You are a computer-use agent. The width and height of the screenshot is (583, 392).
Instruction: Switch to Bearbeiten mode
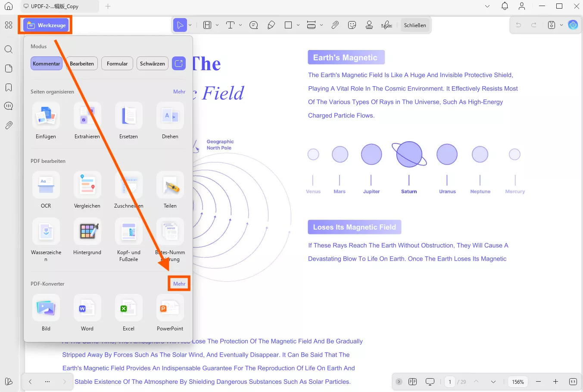point(81,63)
